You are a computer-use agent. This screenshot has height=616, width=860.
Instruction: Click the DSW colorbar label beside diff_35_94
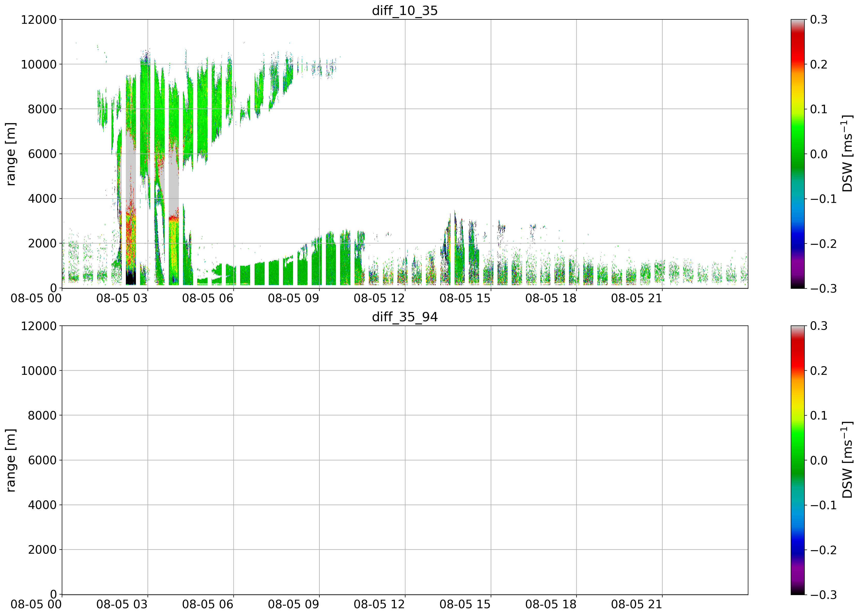[847, 460]
